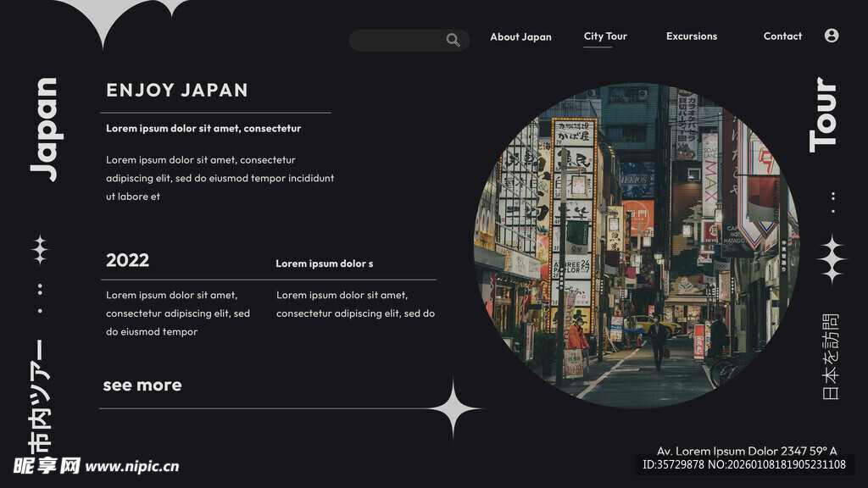Click the Av. Lorem Ipsum Dolor address

747,451
